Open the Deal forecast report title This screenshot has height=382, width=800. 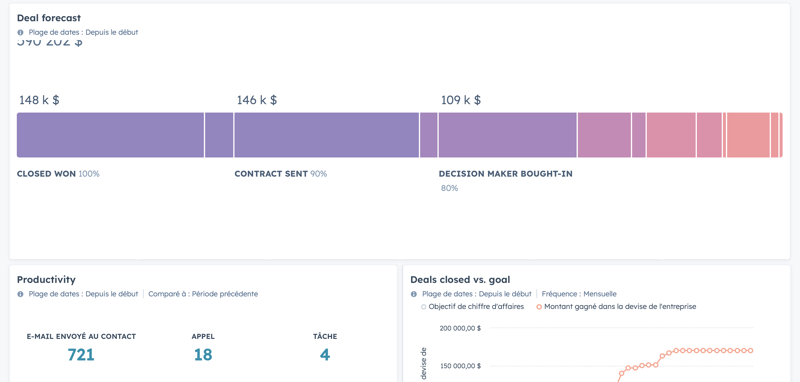[49, 18]
